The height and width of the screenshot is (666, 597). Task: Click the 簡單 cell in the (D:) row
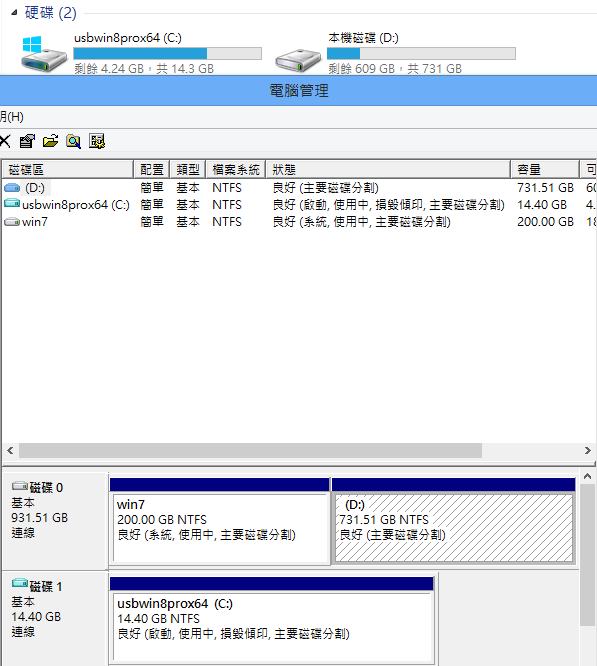point(152,188)
